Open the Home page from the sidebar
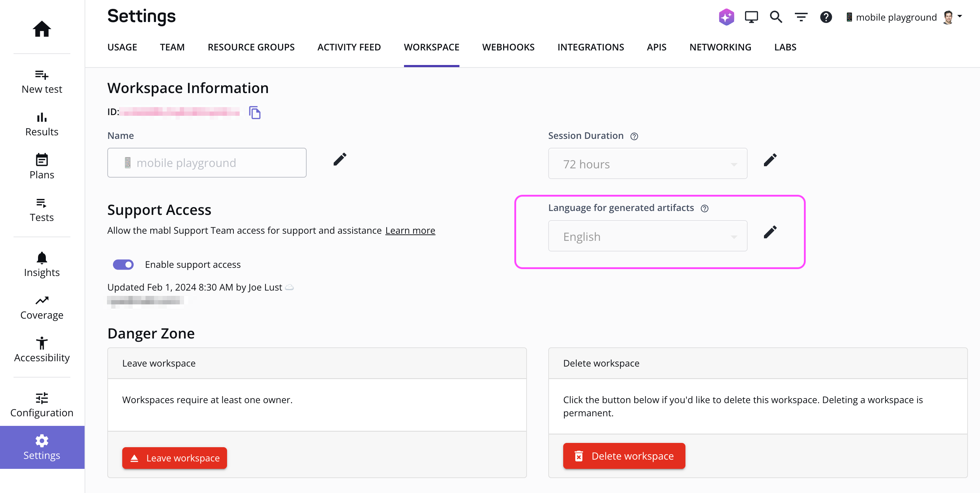Viewport: 980px width, 493px height. pos(42,29)
